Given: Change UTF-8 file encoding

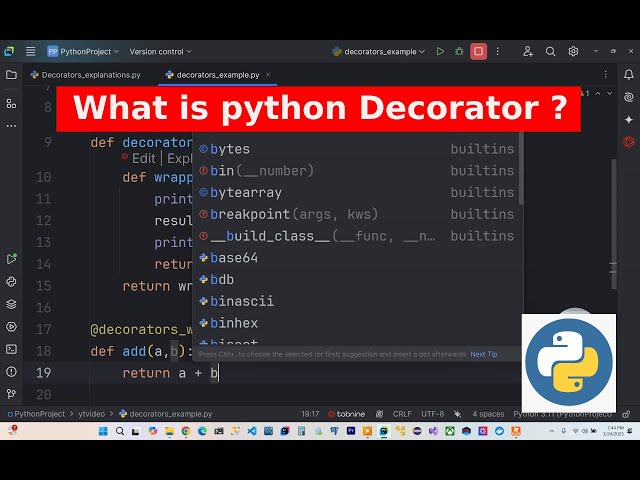Looking at the screenshot, I should tap(433, 414).
